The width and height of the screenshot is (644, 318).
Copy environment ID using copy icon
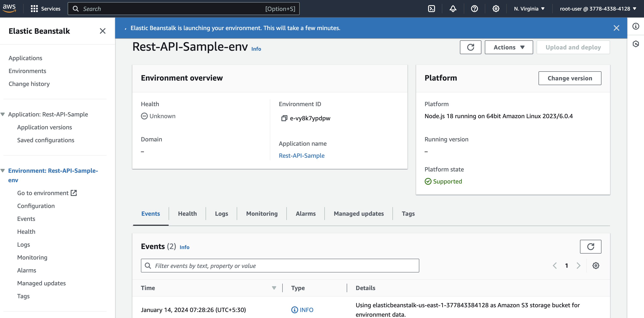coord(284,118)
